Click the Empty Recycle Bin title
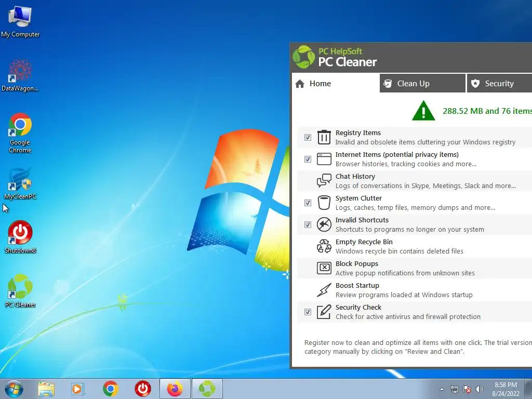 click(x=364, y=242)
